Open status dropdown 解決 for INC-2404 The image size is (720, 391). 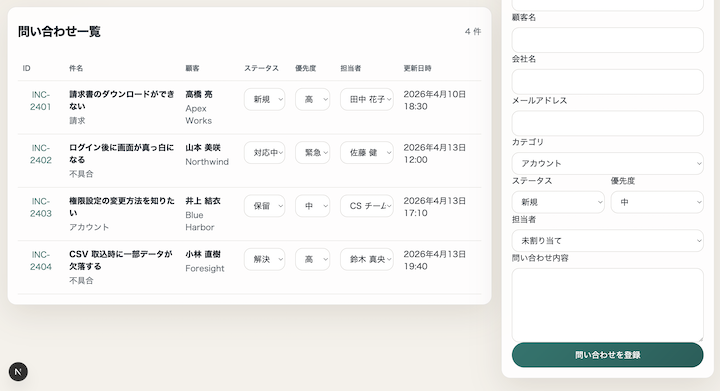(x=264, y=259)
